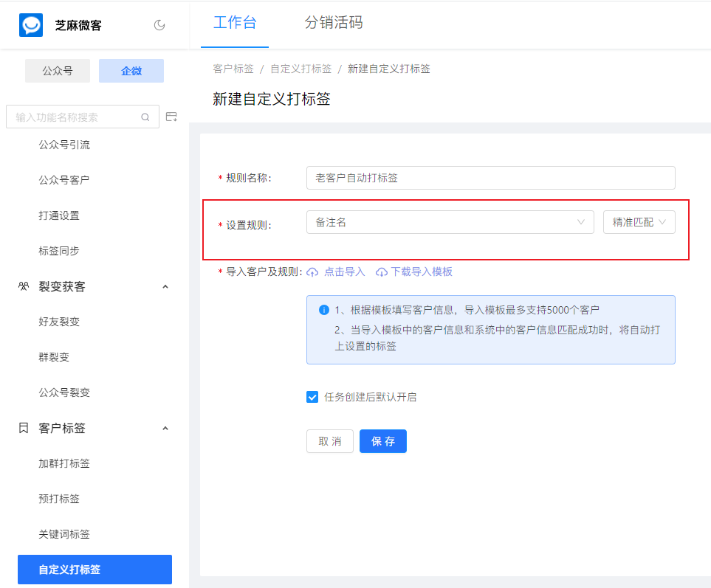
Task: Uncheck 任务创建后默认开启 checkbox
Action: click(x=312, y=397)
